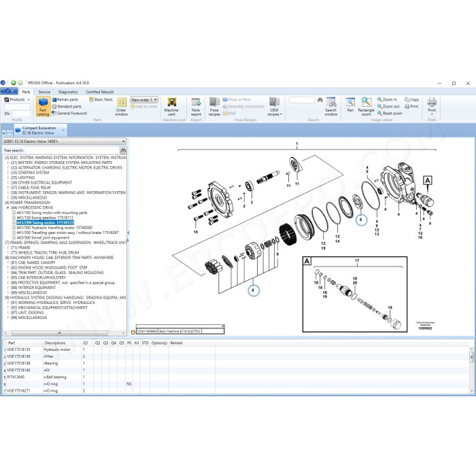Screen dimensions: 476x476
Task: Open Basic Facts
Action: 101,99
